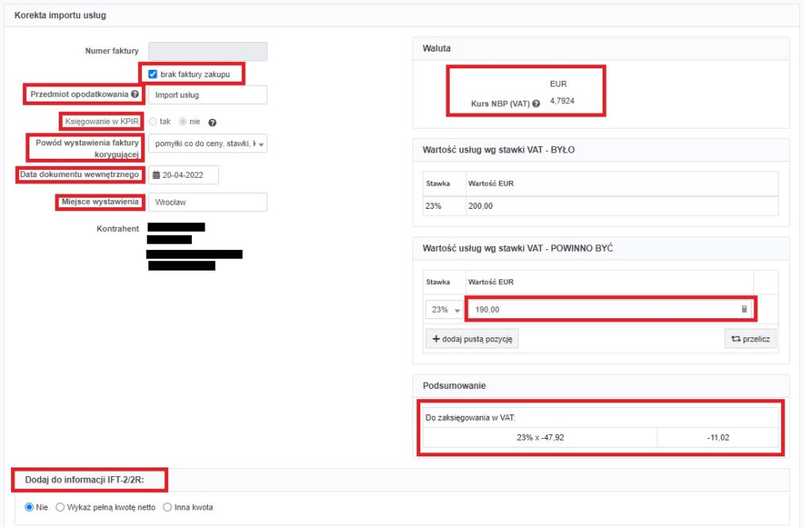The image size is (812, 527).
Task: Click calendar icon in Data dokumentu wewnętrznego field
Action: click(x=157, y=175)
